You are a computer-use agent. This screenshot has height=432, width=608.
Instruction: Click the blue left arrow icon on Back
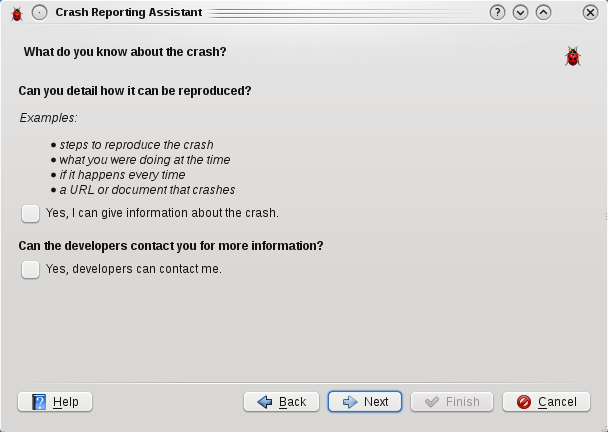pyautogui.click(x=265, y=402)
